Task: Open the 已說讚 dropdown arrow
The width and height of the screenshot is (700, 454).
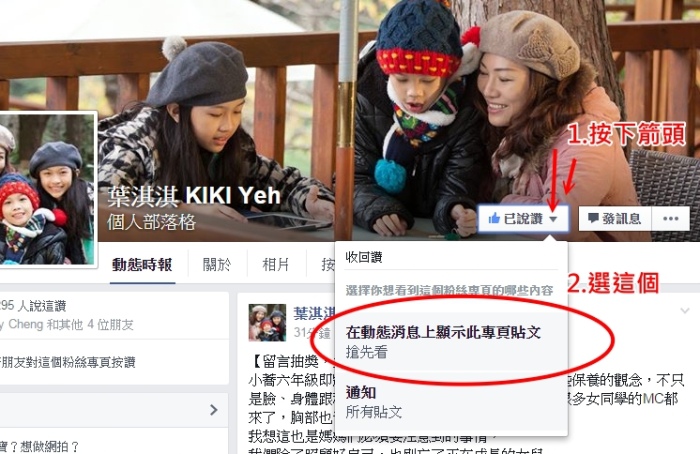Action: pos(553,219)
